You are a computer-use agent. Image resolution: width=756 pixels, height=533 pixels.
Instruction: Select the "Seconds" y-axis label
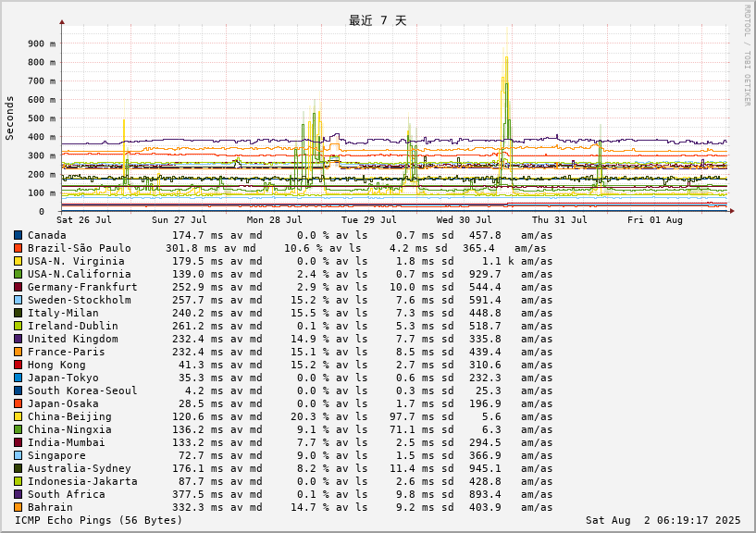(x=9, y=118)
